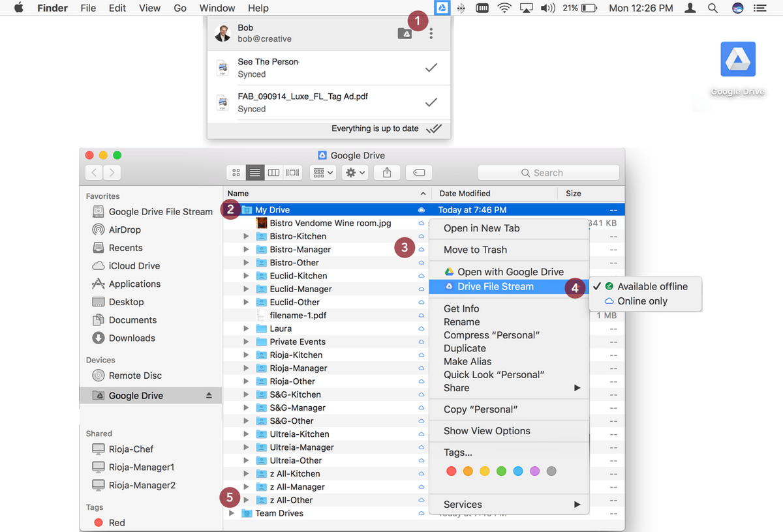Open Wi-Fi status menu
This screenshot has height=532, width=783.
pyautogui.click(x=504, y=8)
